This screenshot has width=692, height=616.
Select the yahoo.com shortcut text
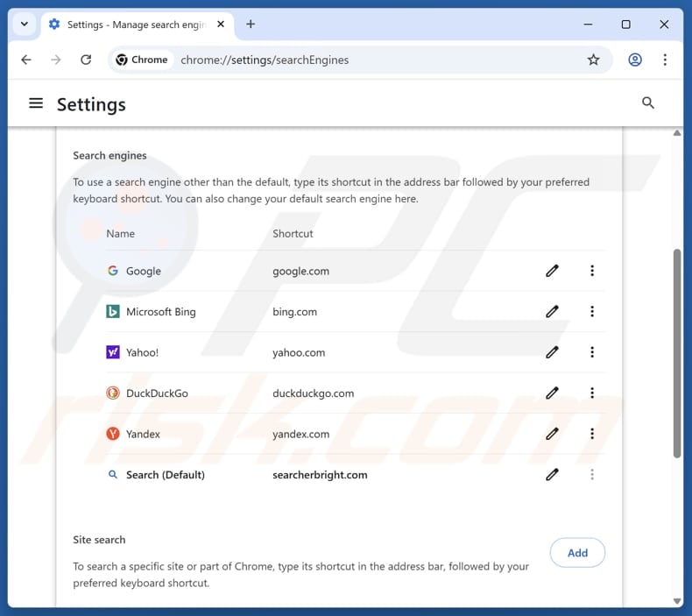299,352
